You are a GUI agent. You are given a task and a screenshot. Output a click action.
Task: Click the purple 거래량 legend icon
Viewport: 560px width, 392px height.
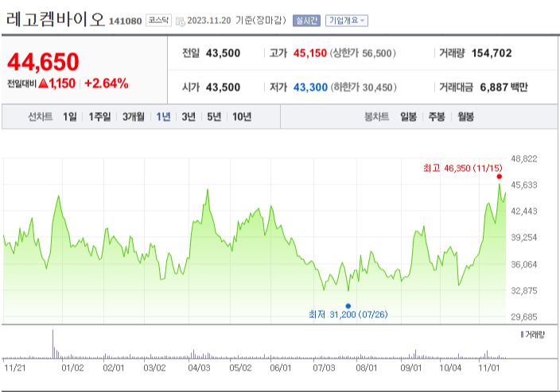(522, 335)
